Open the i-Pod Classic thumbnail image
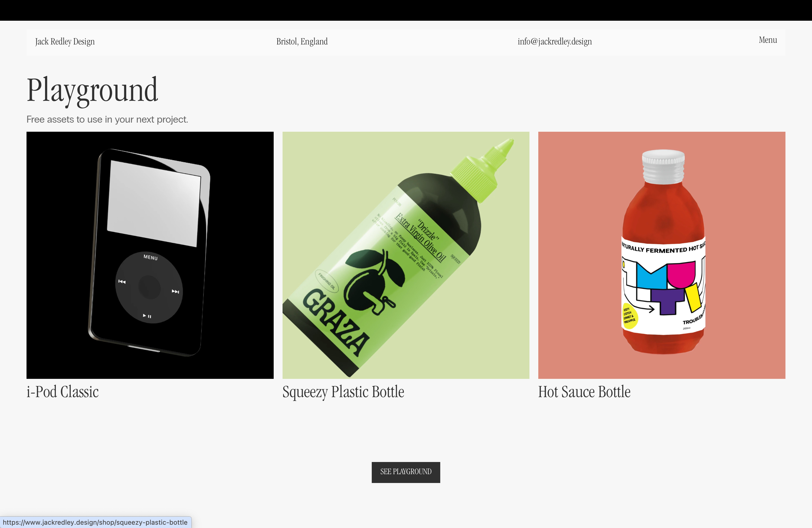This screenshot has height=528, width=812. coord(150,255)
